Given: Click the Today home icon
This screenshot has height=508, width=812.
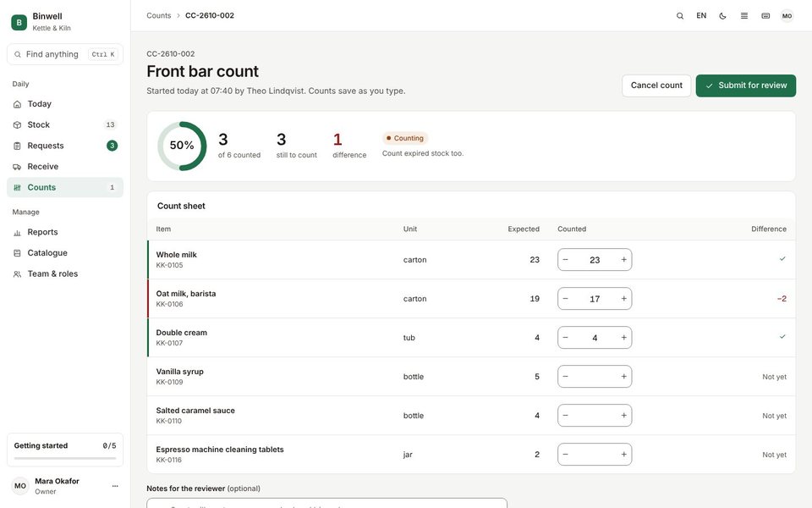Looking at the screenshot, I should [x=17, y=104].
